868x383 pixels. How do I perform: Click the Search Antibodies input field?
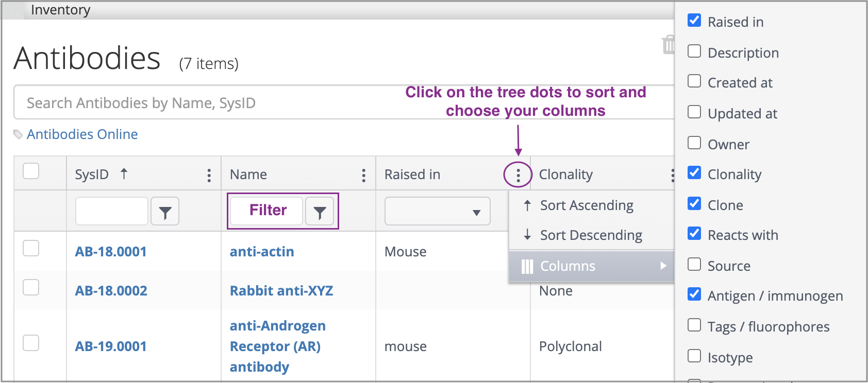[206, 103]
